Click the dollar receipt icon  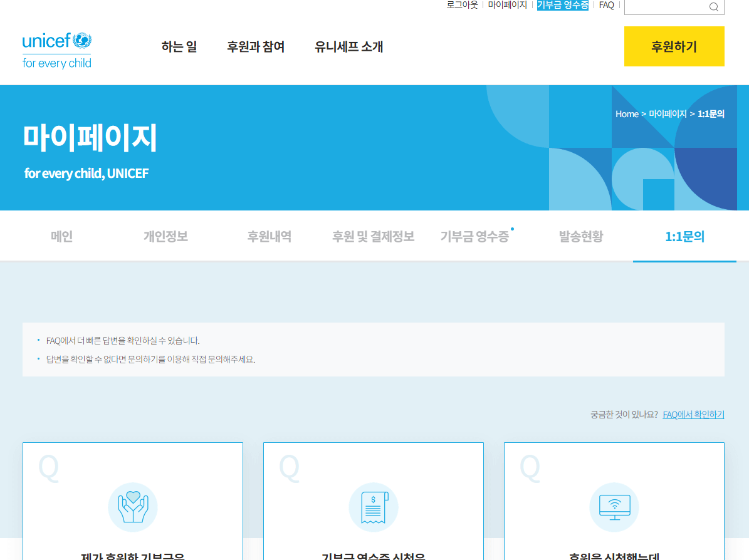(x=373, y=507)
